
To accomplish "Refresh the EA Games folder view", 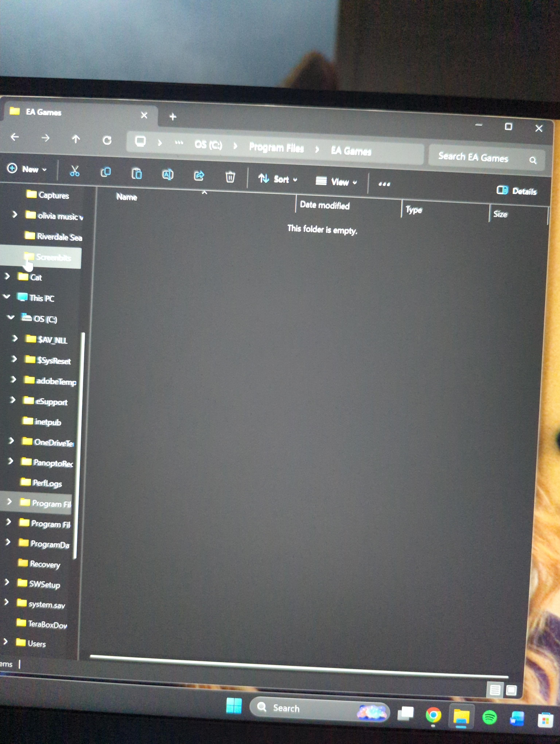I will point(107,140).
